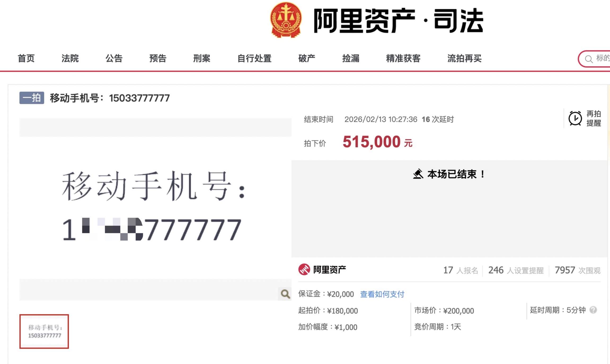
Task: Open the 流拍再买 menu item
Action: coord(465,58)
